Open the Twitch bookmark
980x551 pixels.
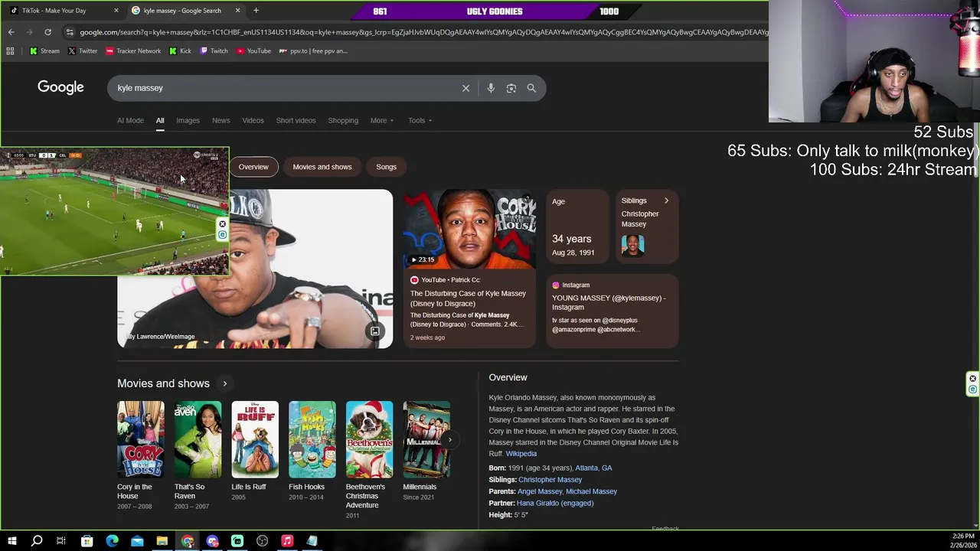[214, 51]
